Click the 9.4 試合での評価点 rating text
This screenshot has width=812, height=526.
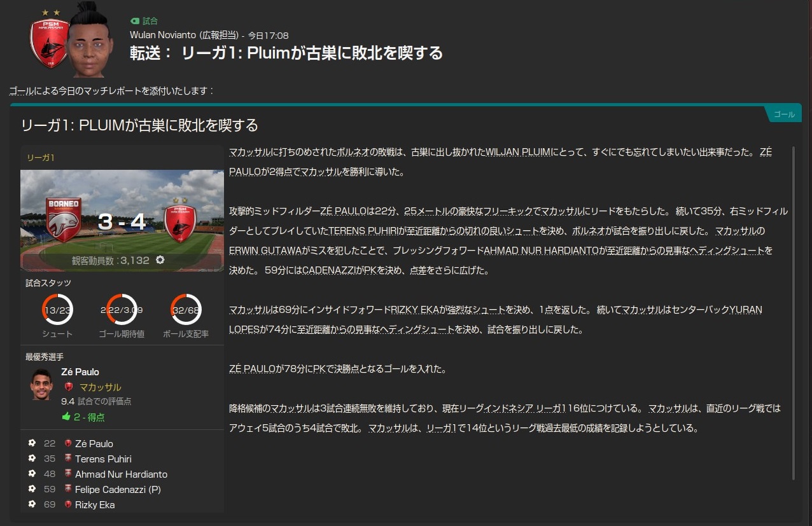click(96, 402)
